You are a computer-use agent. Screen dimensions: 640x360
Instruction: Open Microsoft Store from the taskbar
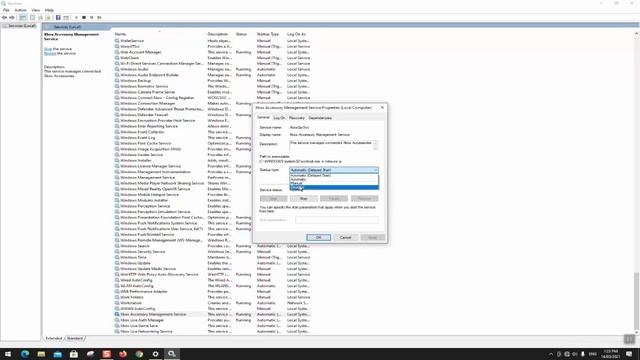(x=74, y=354)
